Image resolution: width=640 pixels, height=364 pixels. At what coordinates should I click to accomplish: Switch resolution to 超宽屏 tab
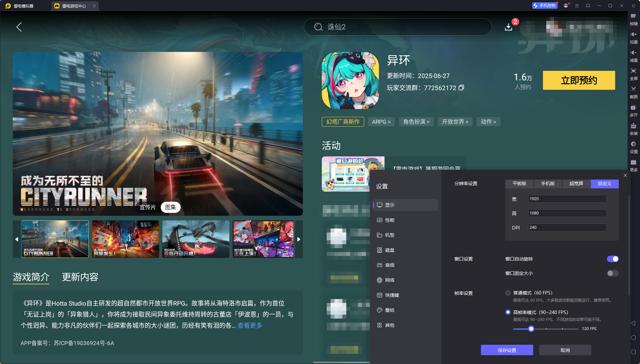point(576,184)
